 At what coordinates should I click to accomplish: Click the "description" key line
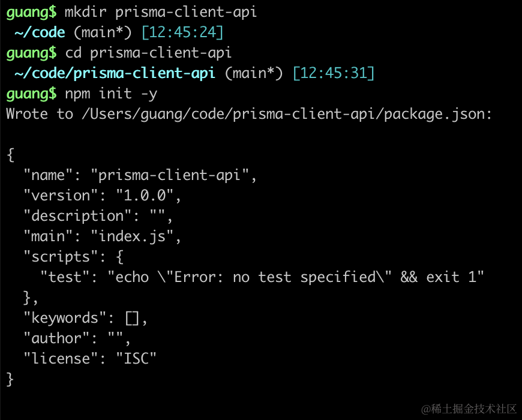pos(98,217)
